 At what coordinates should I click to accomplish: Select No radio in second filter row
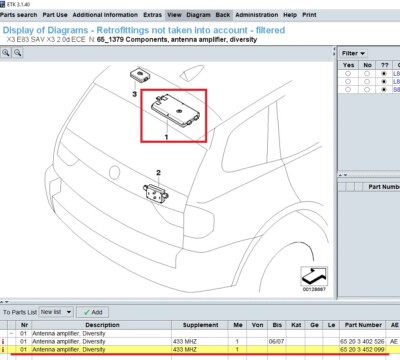click(367, 81)
